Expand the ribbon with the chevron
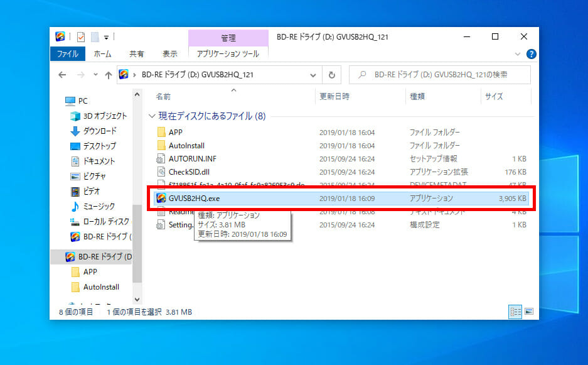This screenshot has height=365, width=588. coord(517,54)
